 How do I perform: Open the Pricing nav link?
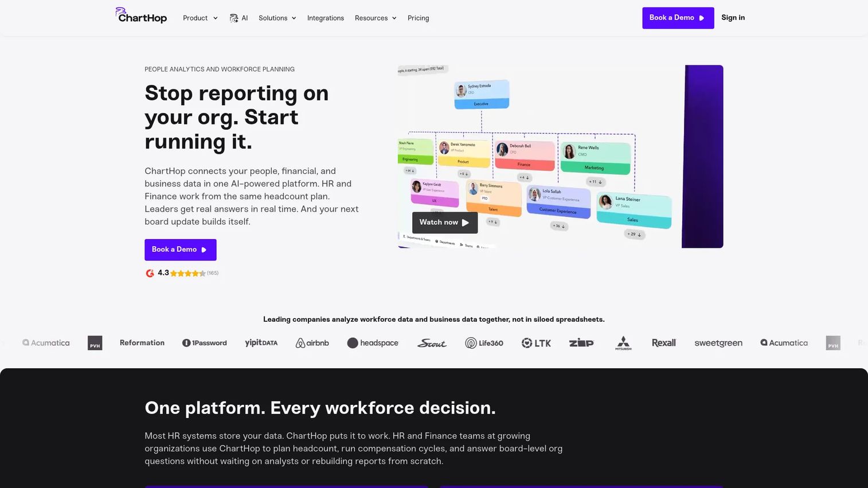tap(419, 18)
